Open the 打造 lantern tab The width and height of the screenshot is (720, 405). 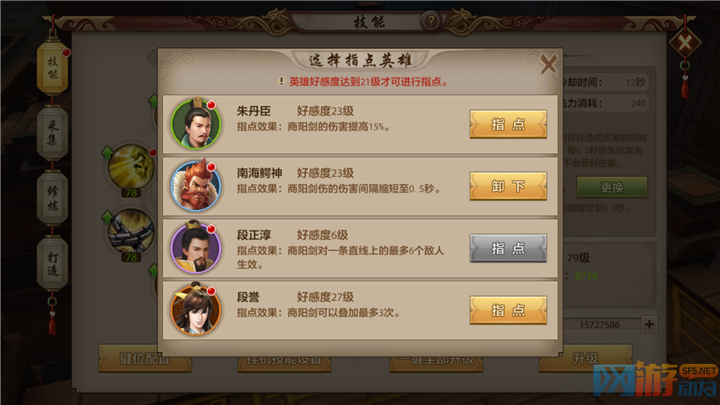52,264
